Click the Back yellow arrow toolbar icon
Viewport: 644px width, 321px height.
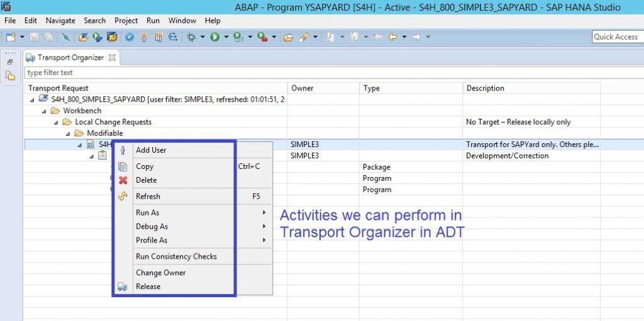tap(392, 37)
